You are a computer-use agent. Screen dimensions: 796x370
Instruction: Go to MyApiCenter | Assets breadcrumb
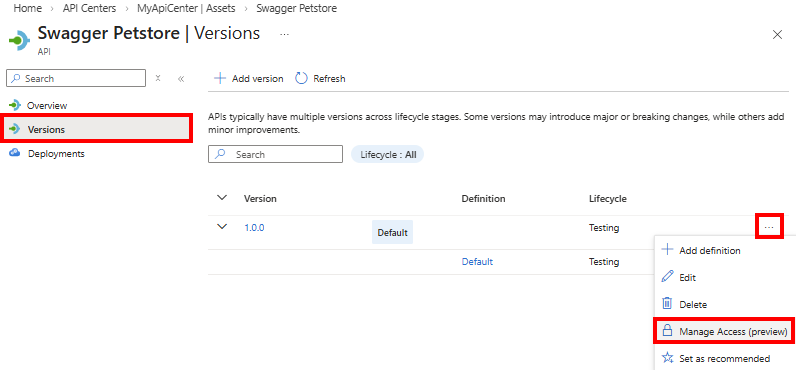pos(186,9)
